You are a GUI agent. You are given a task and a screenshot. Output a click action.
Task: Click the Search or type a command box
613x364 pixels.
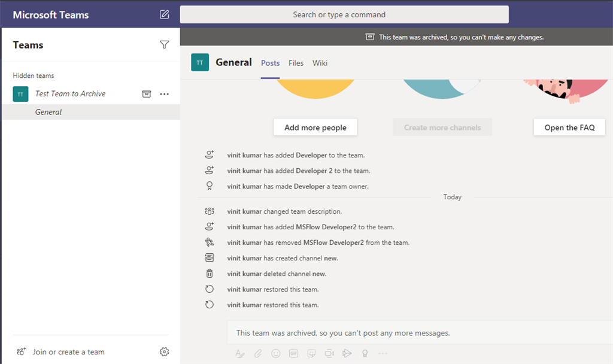[x=344, y=14]
